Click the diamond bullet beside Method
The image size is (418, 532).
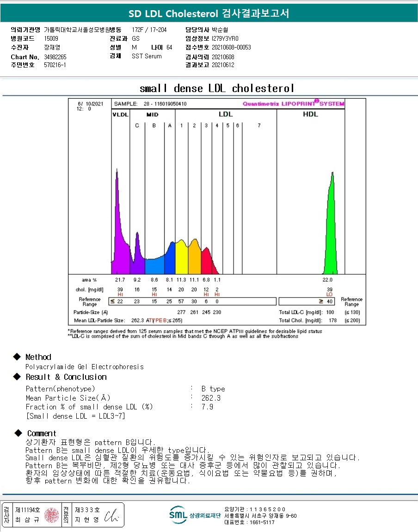(17, 357)
